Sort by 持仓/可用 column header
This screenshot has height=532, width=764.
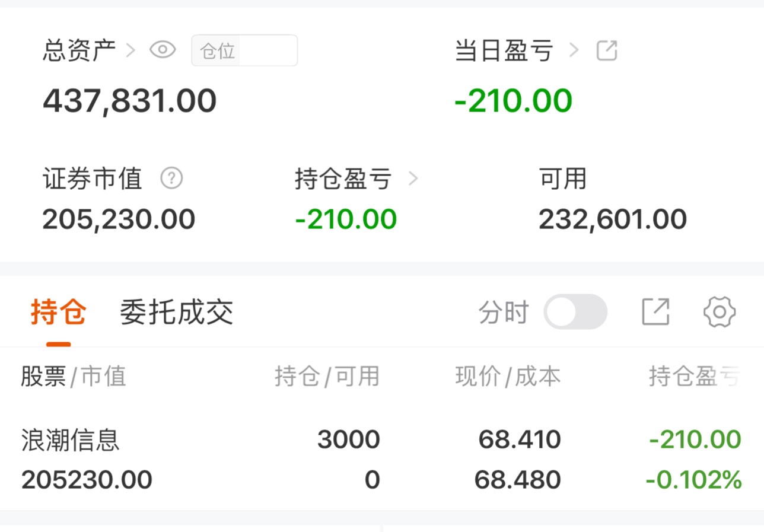[327, 376]
